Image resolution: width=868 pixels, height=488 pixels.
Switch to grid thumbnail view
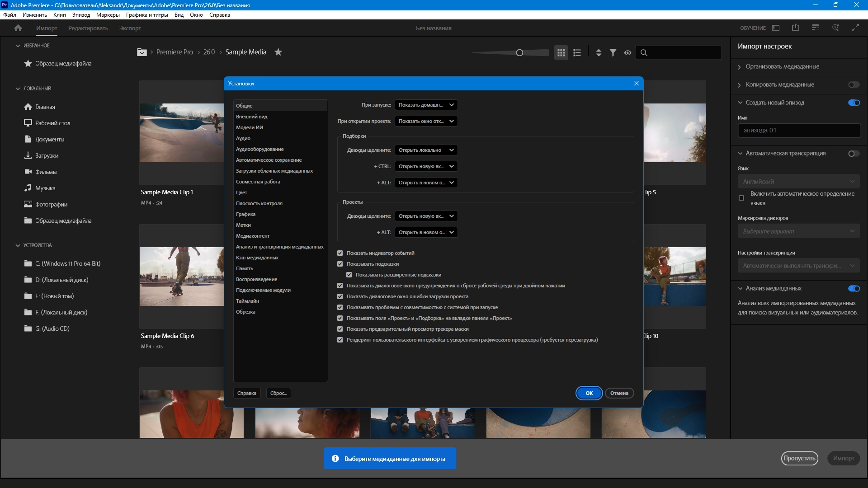[561, 52]
